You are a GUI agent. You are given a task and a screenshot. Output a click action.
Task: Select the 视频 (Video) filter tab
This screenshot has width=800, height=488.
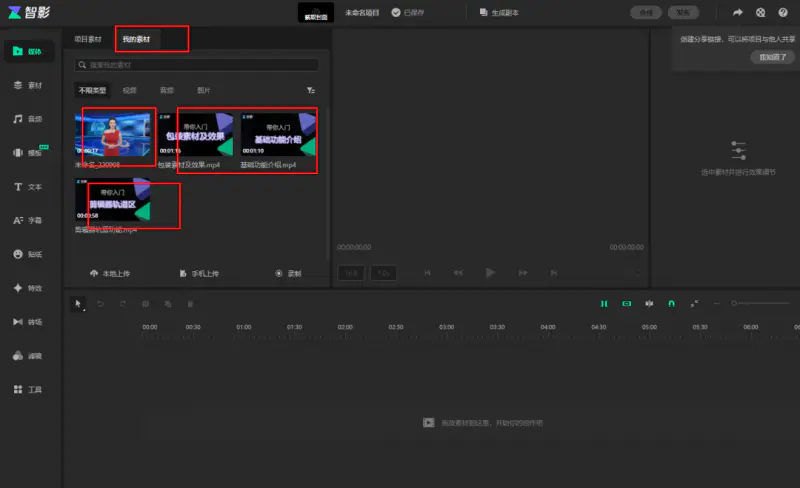point(130,90)
